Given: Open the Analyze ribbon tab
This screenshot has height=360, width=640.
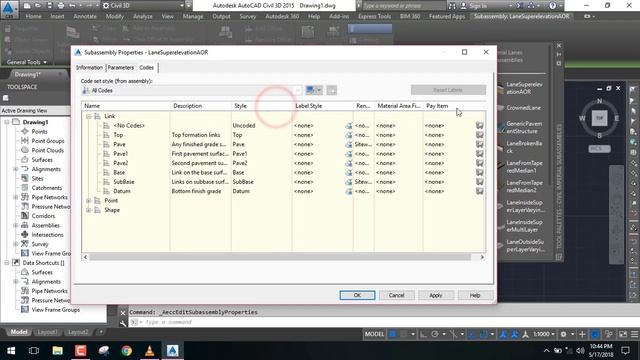Looking at the screenshot, I should click(x=143, y=16).
